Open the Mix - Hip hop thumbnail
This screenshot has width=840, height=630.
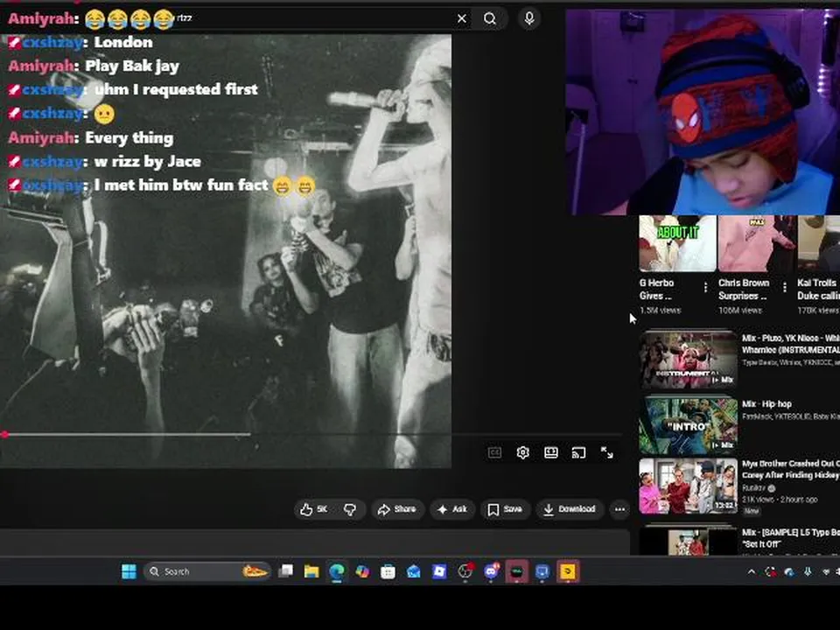coord(689,425)
